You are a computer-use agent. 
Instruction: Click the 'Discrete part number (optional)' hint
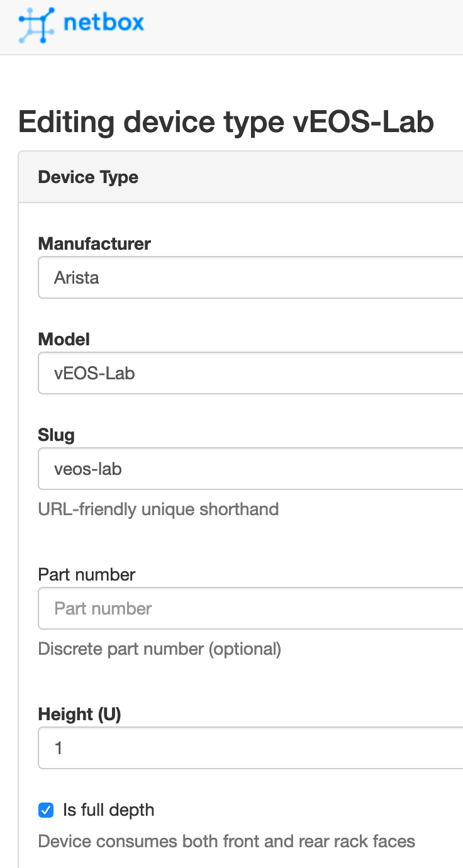[x=160, y=648]
